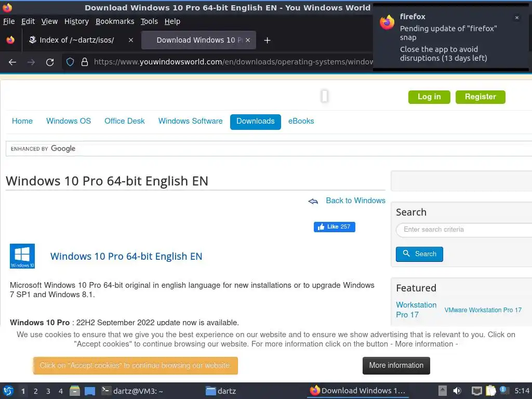The width and height of the screenshot is (532, 399).
Task: Open the Windows Software nav link
Action: pos(190,121)
